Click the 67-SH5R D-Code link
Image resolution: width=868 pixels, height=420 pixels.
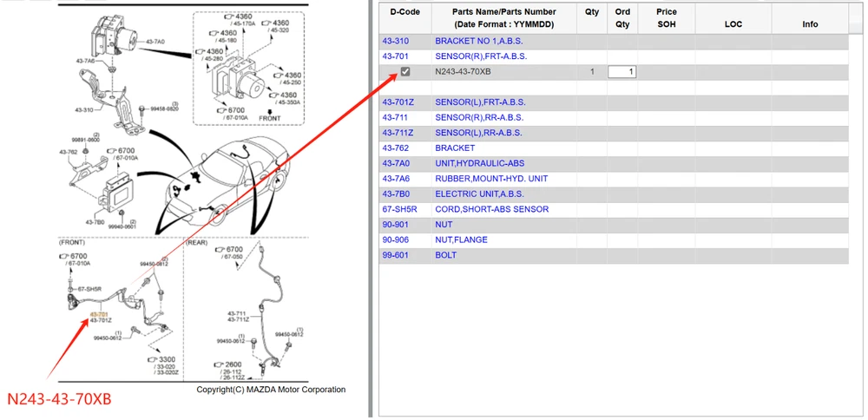point(399,209)
